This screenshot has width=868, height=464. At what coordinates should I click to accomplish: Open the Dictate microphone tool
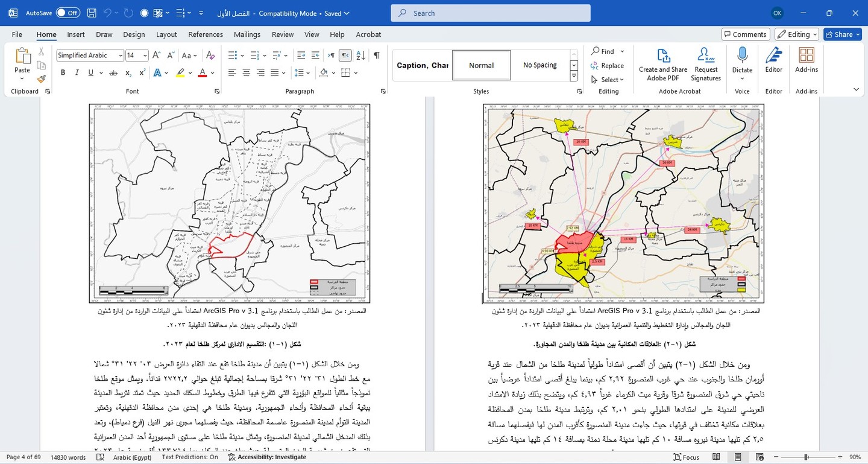coord(742,61)
